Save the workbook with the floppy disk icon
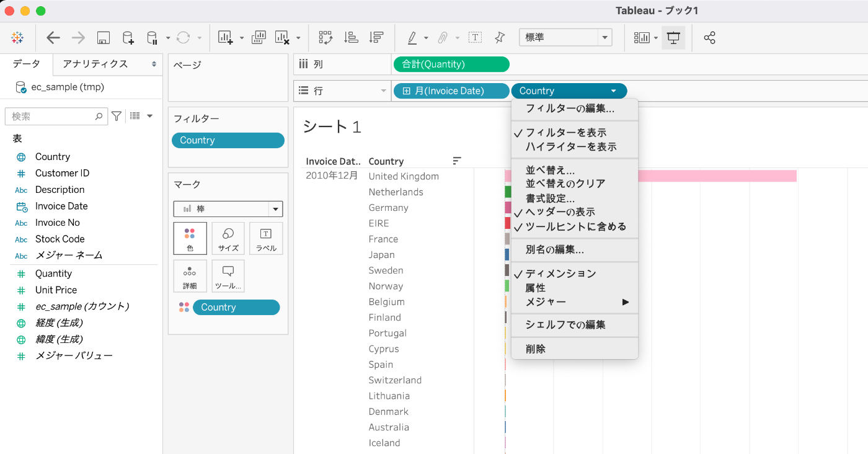The height and width of the screenshot is (454, 868). coord(104,38)
